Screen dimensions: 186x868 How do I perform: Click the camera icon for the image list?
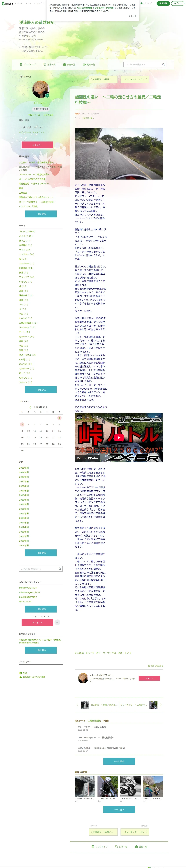64,64
